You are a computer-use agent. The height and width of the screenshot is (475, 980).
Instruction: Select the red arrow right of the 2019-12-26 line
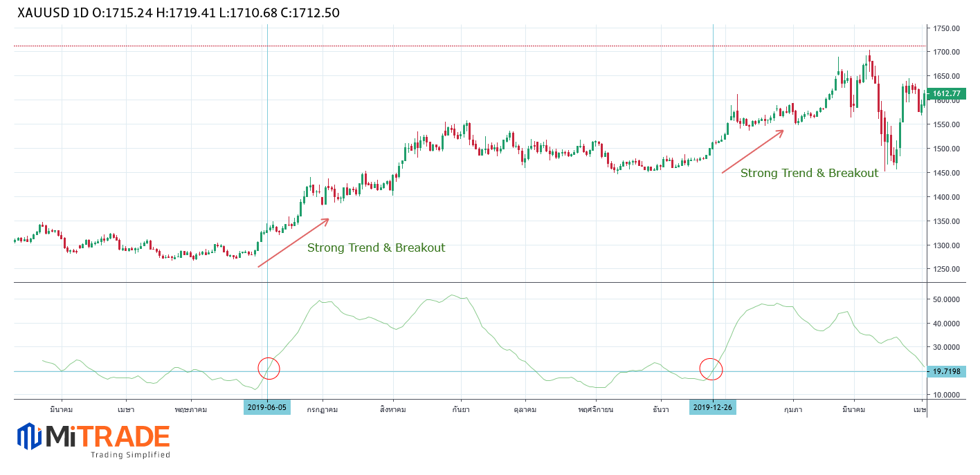[753, 151]
